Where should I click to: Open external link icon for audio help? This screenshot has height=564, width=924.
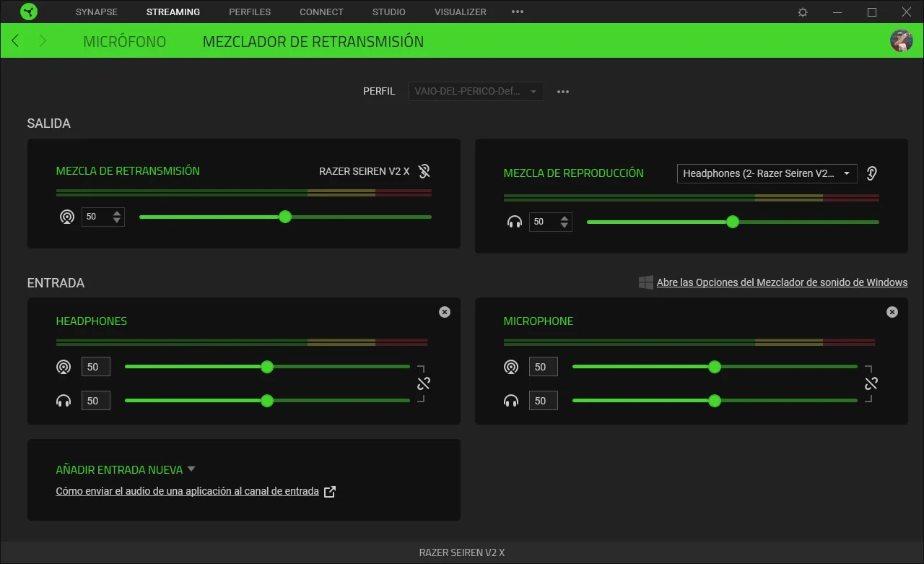(330, 492)
